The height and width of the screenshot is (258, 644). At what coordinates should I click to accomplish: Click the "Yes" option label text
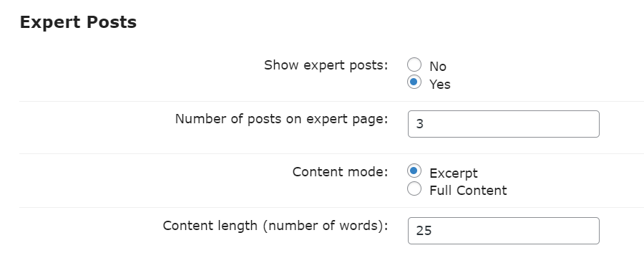click(x=440, y=85)
